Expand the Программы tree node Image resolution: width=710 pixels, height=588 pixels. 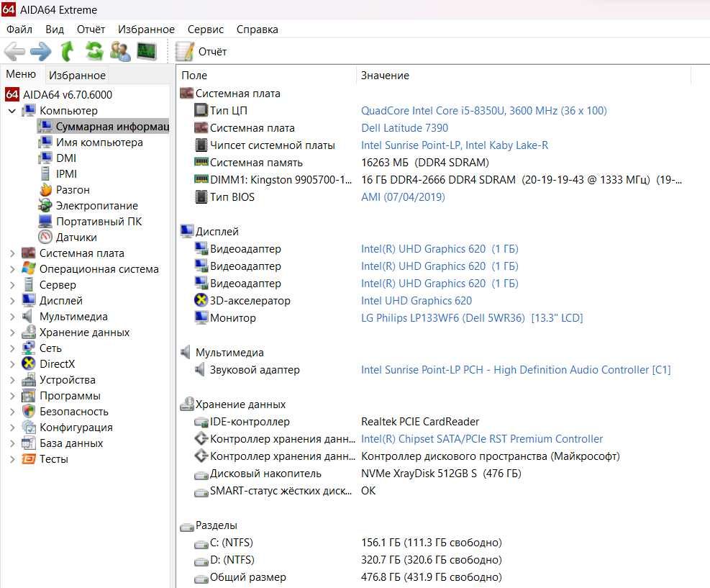[12, 396]
